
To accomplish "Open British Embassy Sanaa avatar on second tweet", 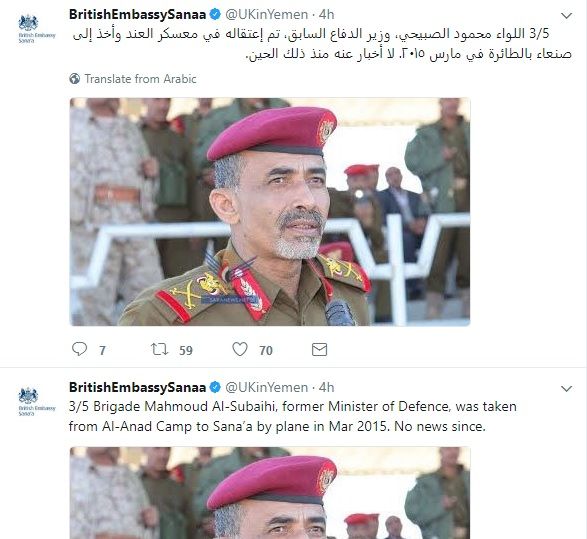I will pos(37,402).
